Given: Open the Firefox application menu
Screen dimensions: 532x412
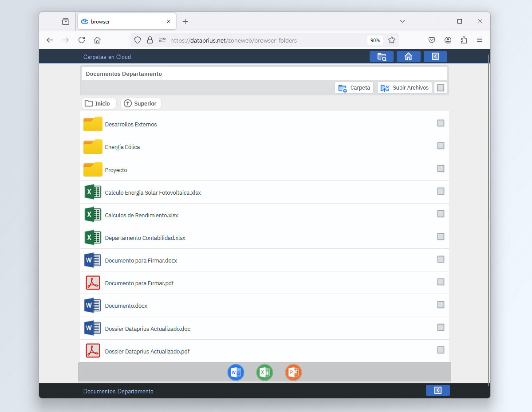Looking at the screenshot, I should tap(479, 40).
